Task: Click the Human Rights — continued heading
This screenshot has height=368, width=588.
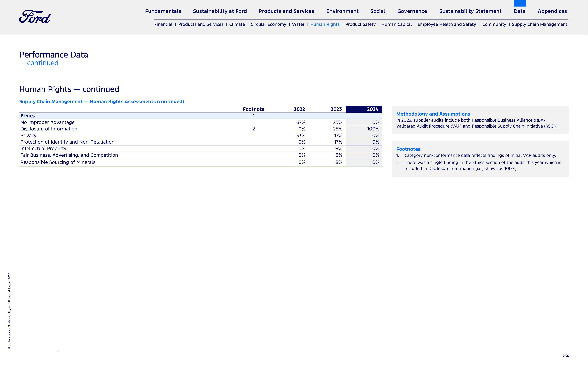Action: pyautogui.click(x=69, y=89)
